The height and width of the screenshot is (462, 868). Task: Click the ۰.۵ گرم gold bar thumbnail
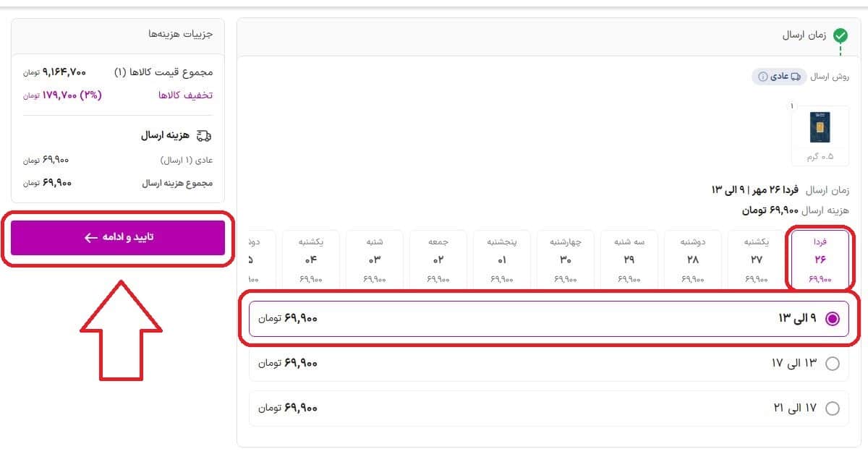820,128
